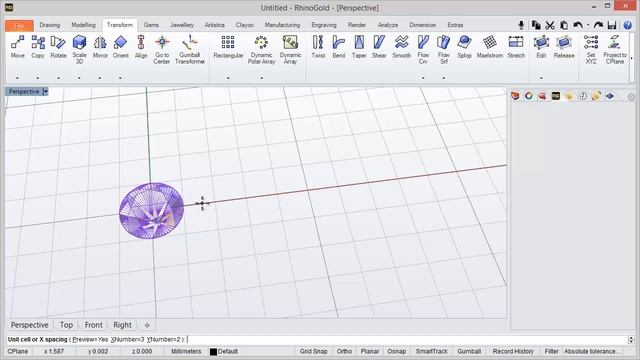Toggle Ortho mode in status bar

(344, 351)
